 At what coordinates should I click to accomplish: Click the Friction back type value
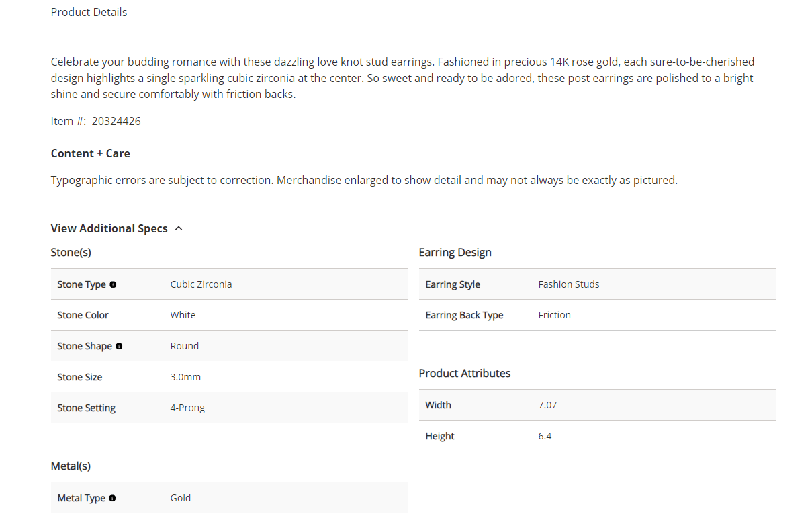click(554, 315)
